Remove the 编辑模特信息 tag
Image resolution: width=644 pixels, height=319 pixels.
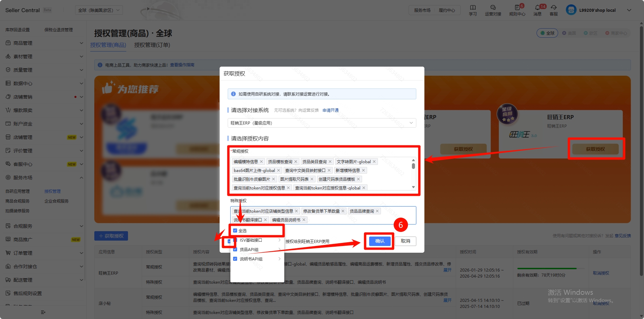click(x=261, y=162)
